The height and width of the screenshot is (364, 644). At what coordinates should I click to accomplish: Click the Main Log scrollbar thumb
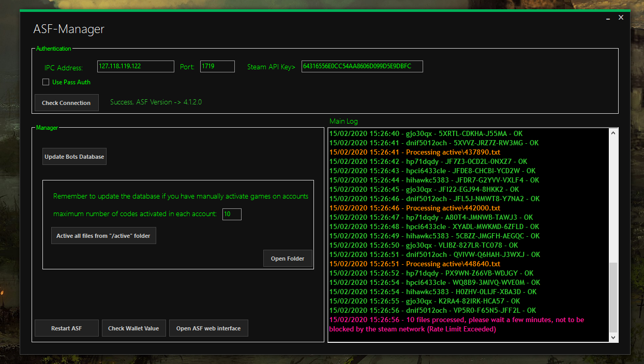[613, 297]
